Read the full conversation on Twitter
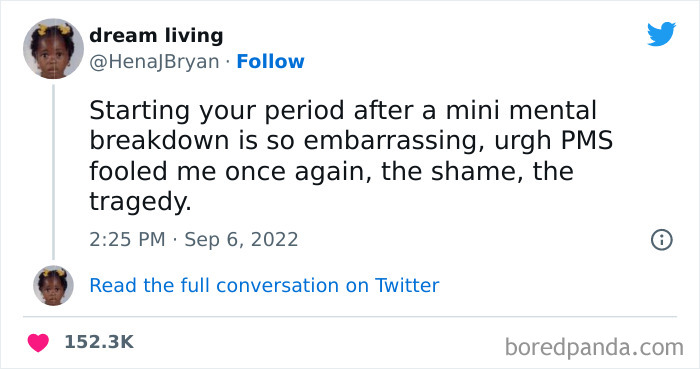 pos(264,286)
